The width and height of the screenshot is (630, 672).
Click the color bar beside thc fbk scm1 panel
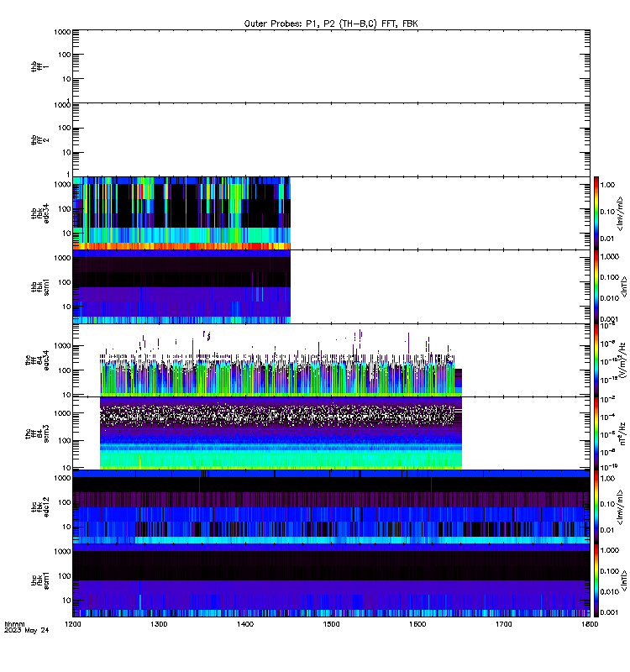pos(596,580)
